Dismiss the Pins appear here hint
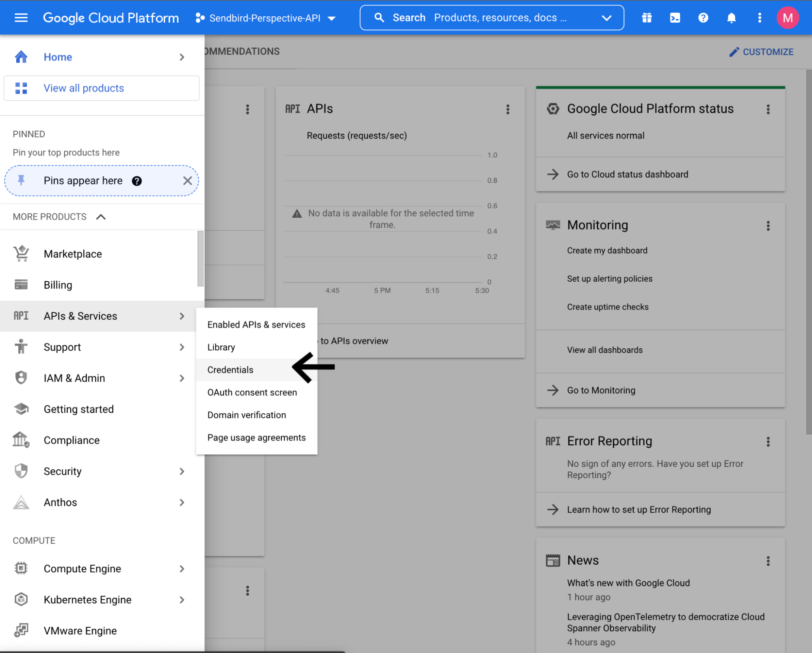 187,181
